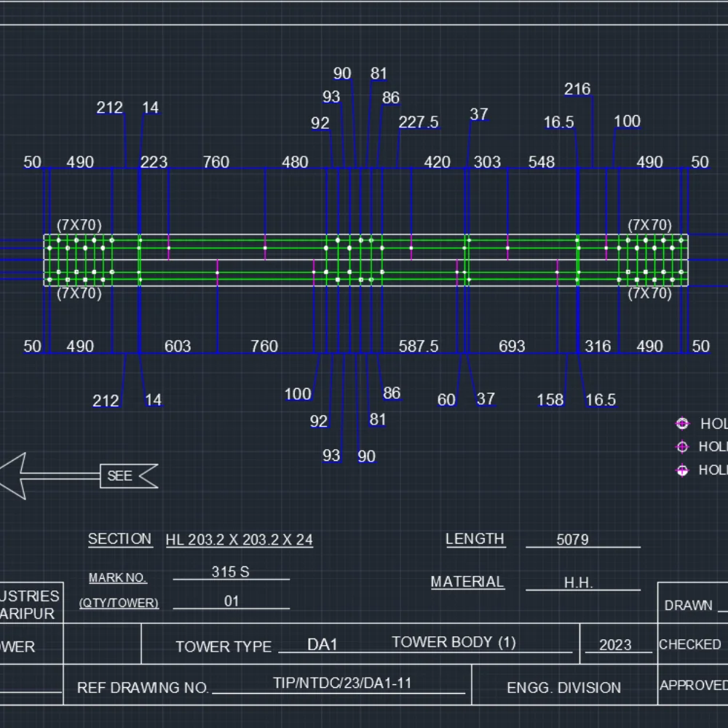This screenshot has height=728, width=728.
Task: Click the middle hole legend symbol
Action: click(x=682, y=447)
